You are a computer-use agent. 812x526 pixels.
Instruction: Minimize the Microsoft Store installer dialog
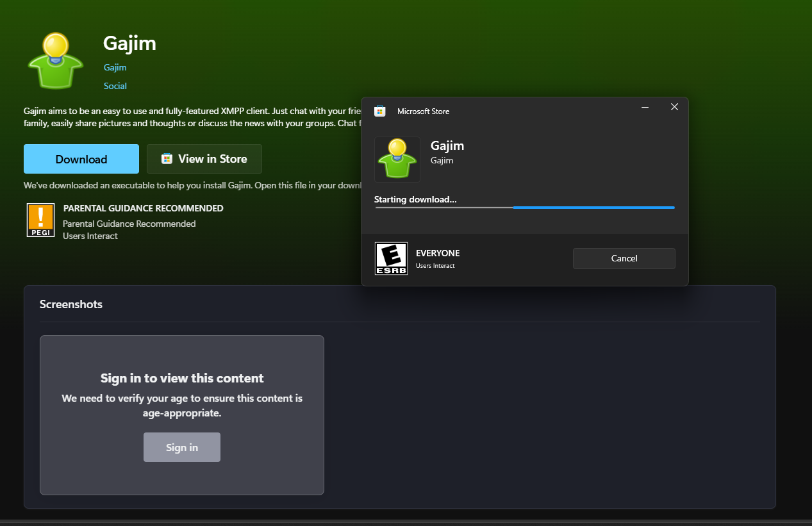click(645, 107)
